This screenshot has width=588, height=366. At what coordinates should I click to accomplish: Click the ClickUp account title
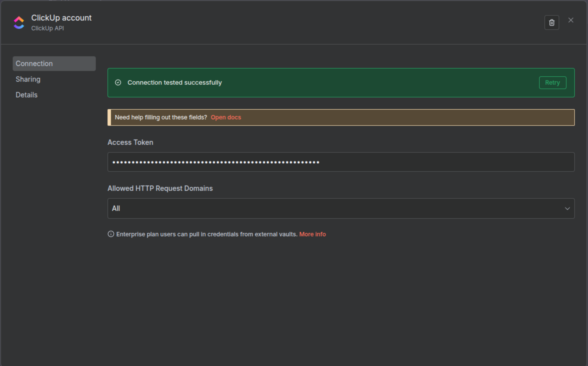click(61, 18)
